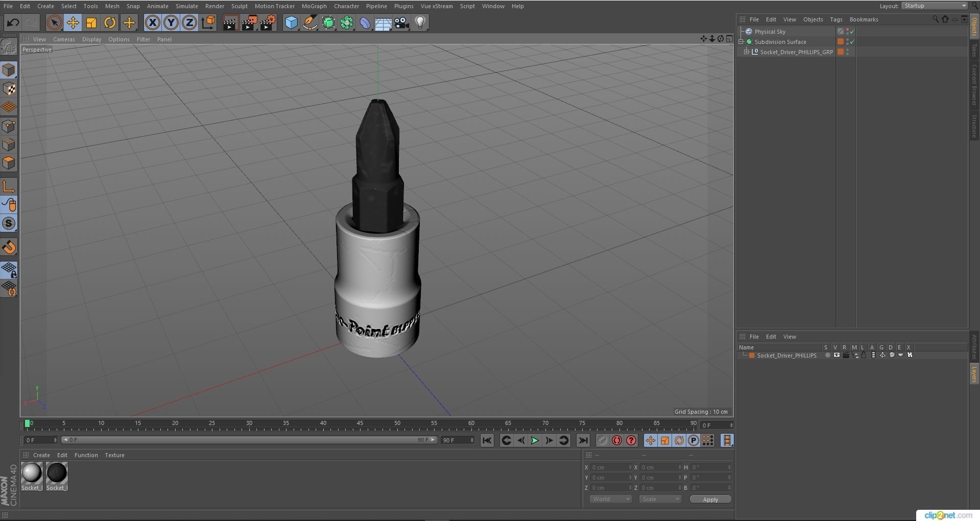Switch to Texture mode
This screenshot has width=980, height=521.
click(x=9, y=89)
